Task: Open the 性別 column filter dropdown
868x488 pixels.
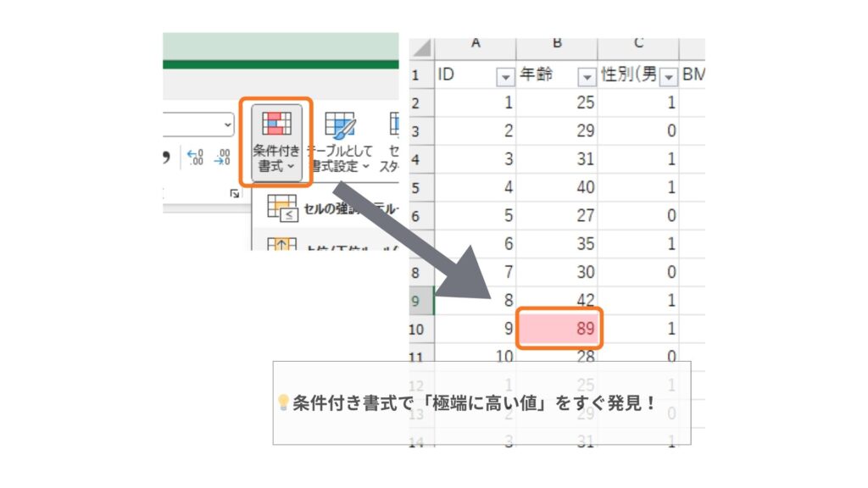Action: pyautogui.click(x=668, y=77)
